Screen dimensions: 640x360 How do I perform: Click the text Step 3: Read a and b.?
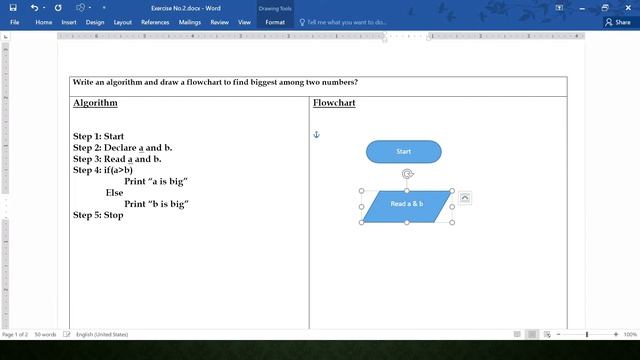117,159
